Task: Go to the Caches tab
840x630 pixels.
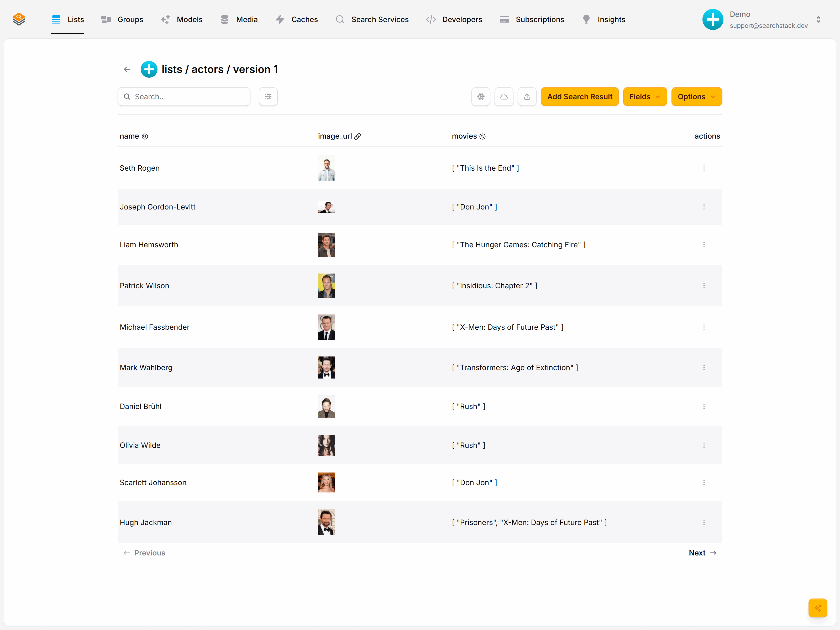Action: point(297,19)
